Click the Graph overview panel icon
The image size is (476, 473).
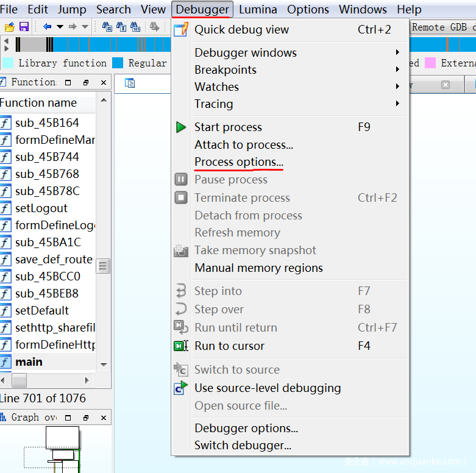tap(3, 418)
